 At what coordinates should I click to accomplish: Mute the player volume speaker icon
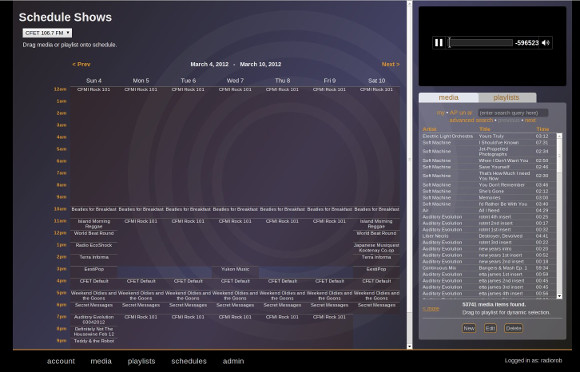point(546,43)
